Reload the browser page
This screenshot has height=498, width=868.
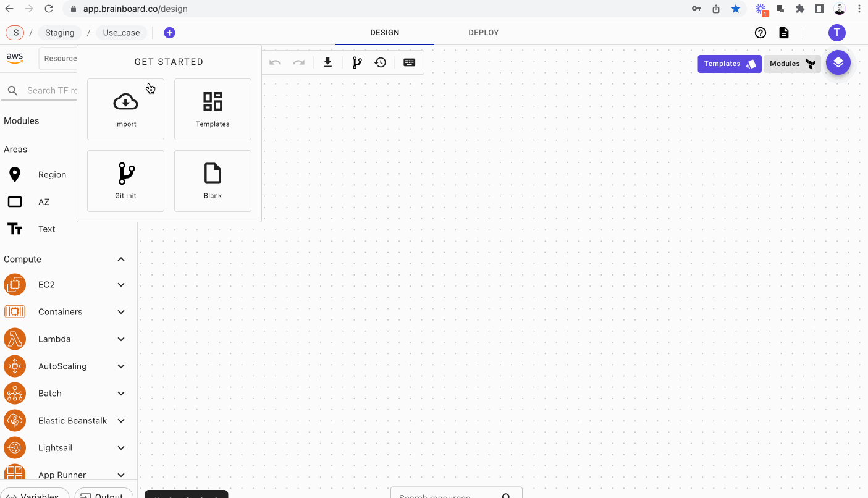[49, 9]
